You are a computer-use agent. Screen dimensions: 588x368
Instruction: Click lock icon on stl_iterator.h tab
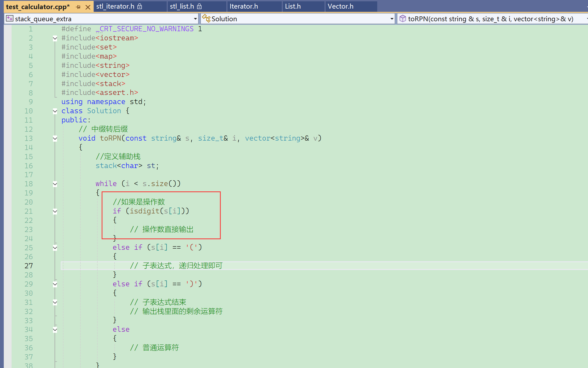(140, 6)
